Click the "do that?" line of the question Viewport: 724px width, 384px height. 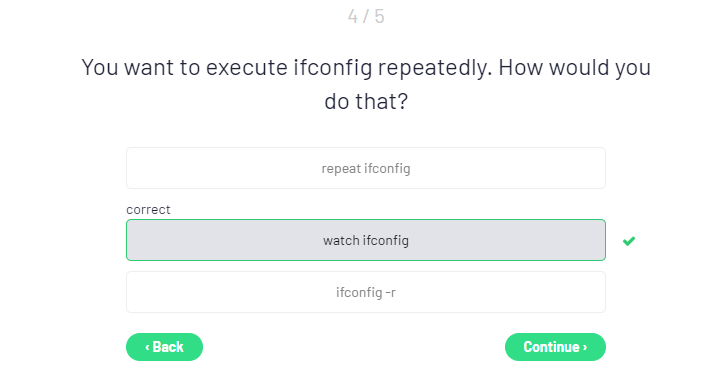click(x=366, y=102)
